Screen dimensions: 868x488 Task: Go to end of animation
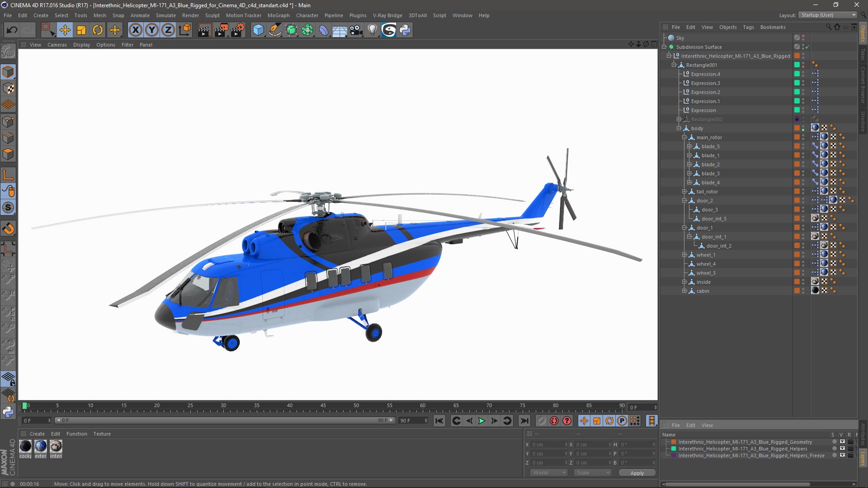click(524, 421)
